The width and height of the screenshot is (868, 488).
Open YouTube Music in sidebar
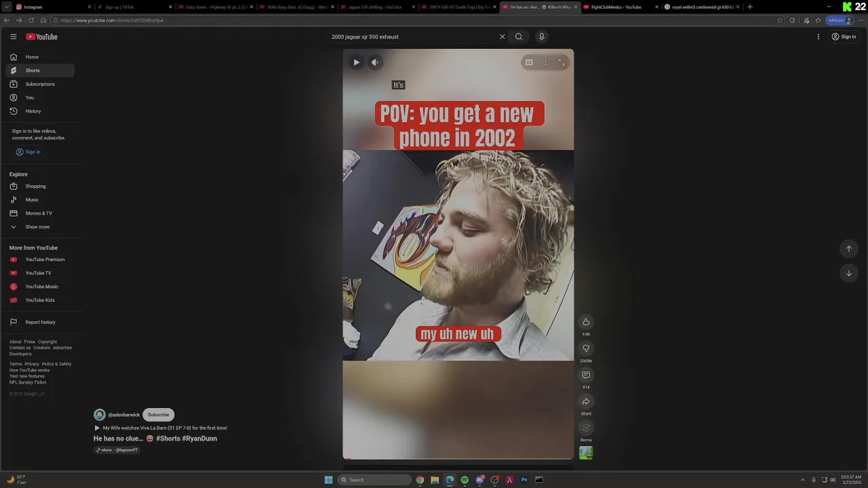point(40,287)
